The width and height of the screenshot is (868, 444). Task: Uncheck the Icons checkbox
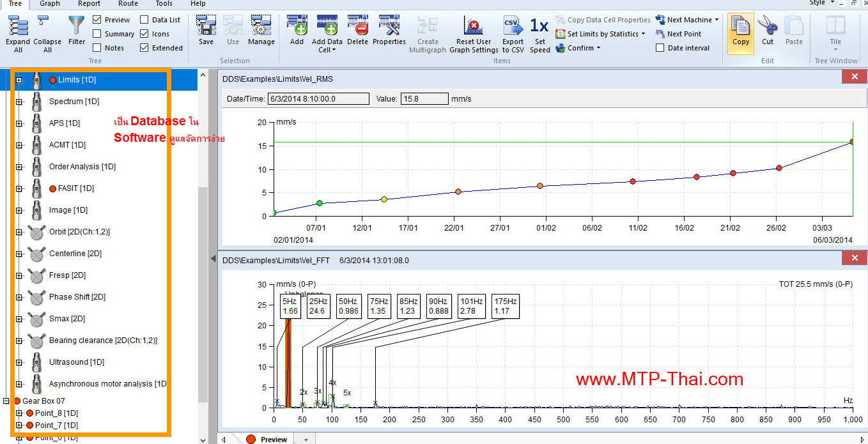[144, 34]
